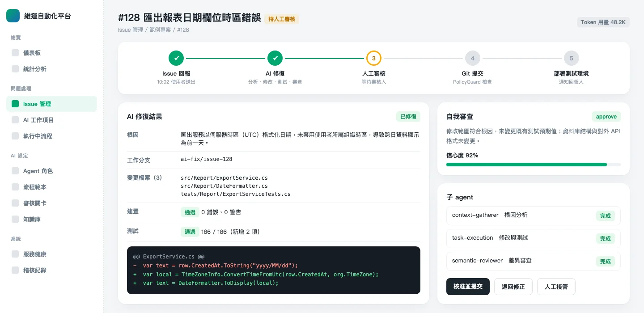Click the '186 / 186（新增 2 項）' text
The image size is (644, 313).
coord(231,232)
